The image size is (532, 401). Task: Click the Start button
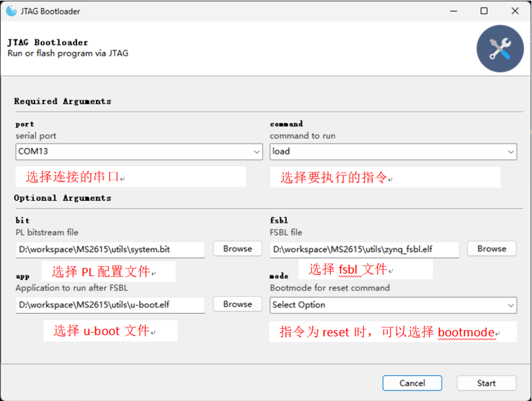pyautogui.click(x=486, y=383)
